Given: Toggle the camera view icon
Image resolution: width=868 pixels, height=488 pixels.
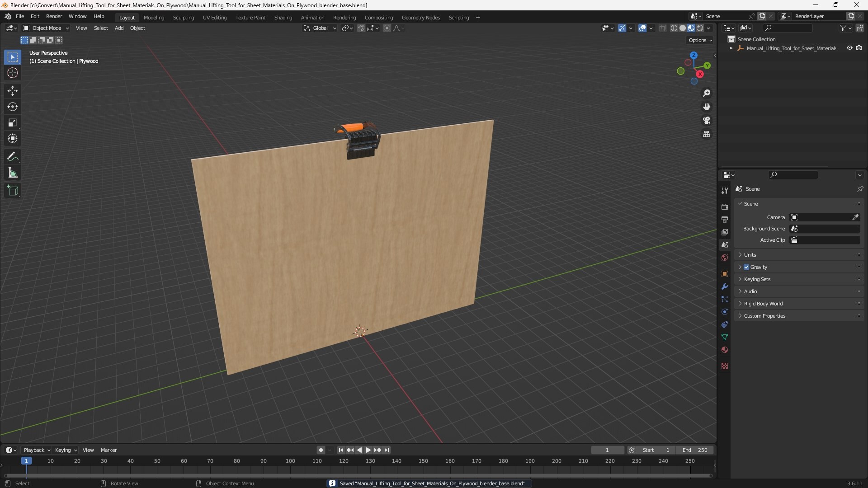Looking at the screenshot, I should click(x=707, y=120).
